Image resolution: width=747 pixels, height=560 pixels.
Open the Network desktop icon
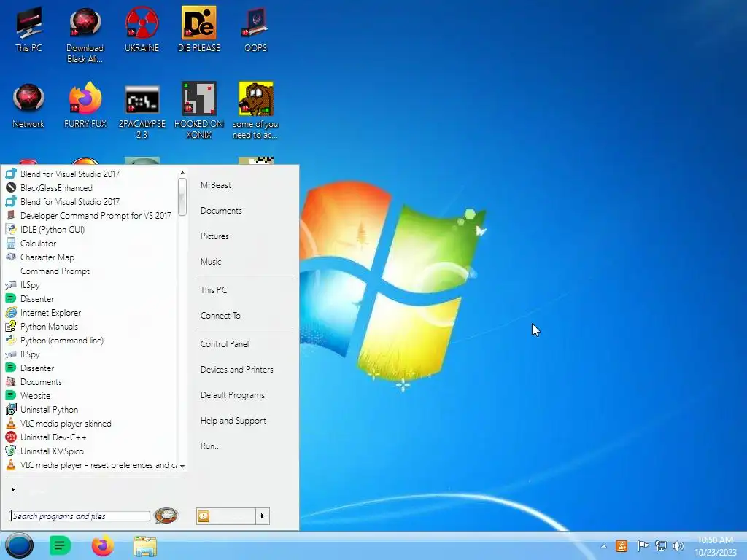pyautogui.click(x=28, y=106)
